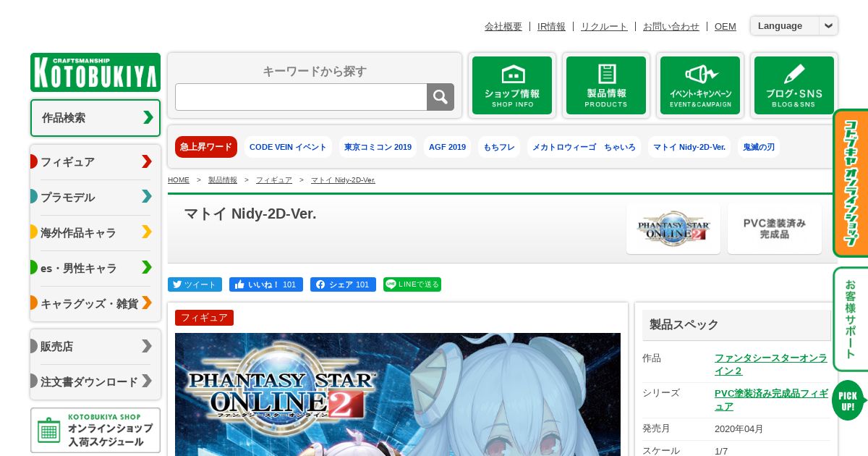Open the Language dropdown
This screenshot has height=456, width=868.
click(794, 26)
